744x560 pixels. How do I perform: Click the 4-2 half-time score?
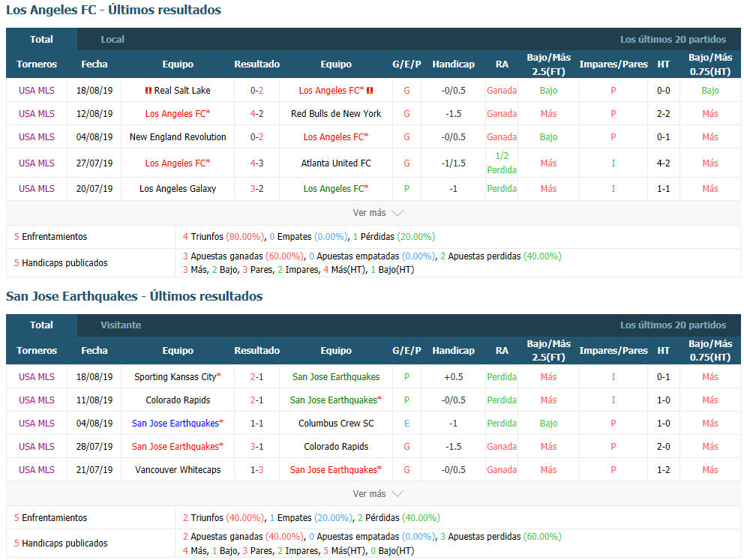point(663,163)
